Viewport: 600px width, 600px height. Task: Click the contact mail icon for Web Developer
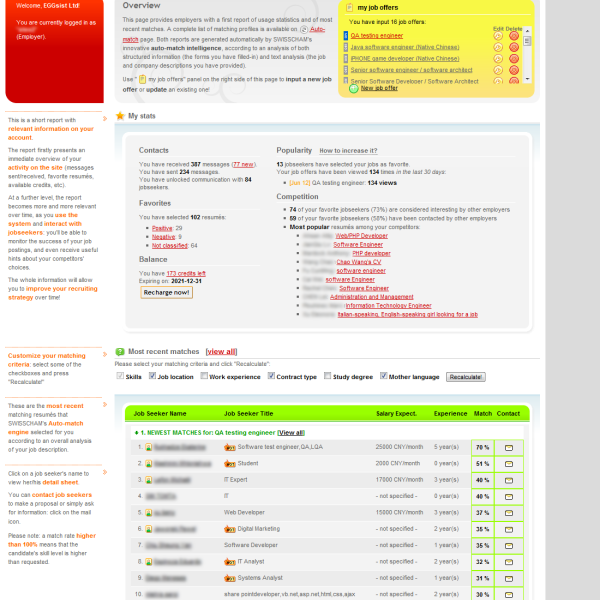coord(509,513)
